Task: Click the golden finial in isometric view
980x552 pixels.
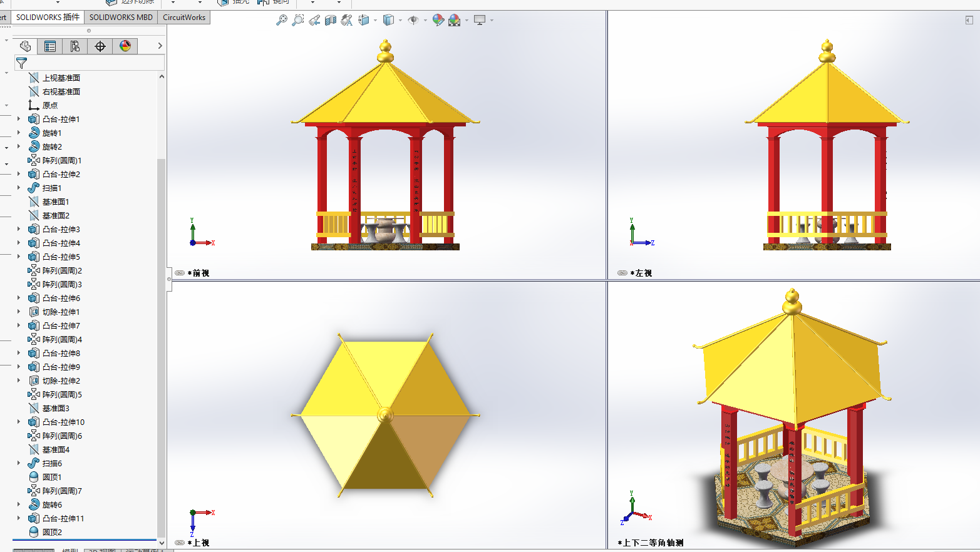Action: (x=792, y=302)
